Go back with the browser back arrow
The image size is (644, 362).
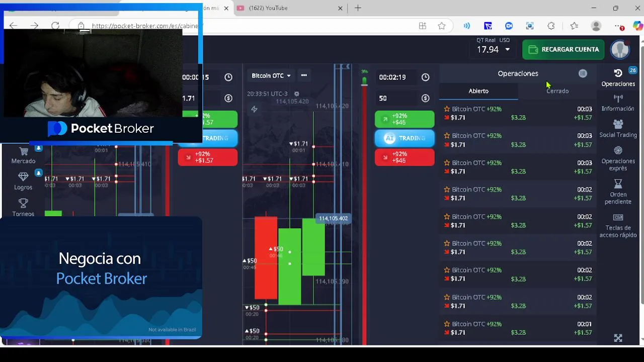pos(13,26)
